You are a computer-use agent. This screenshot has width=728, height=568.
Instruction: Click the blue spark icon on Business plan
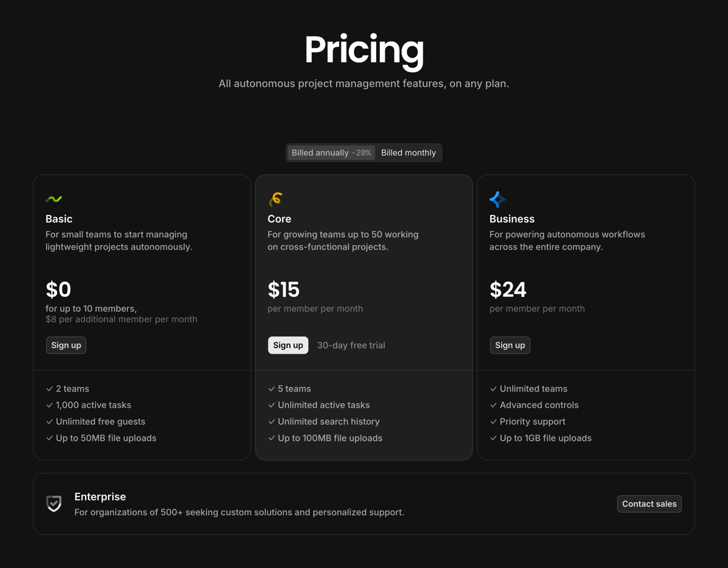497,198
